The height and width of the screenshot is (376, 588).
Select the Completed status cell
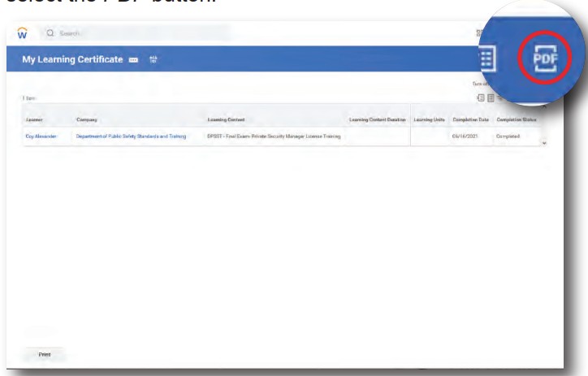coord(508,136)
